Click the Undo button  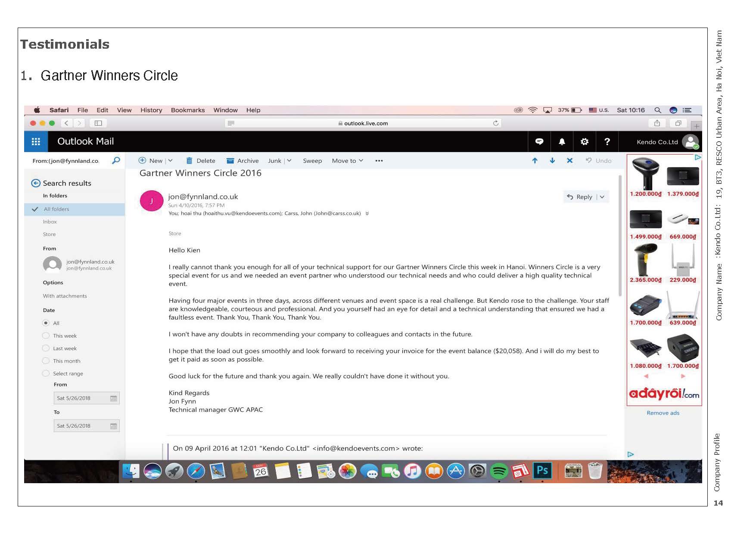tap(599, 161)
